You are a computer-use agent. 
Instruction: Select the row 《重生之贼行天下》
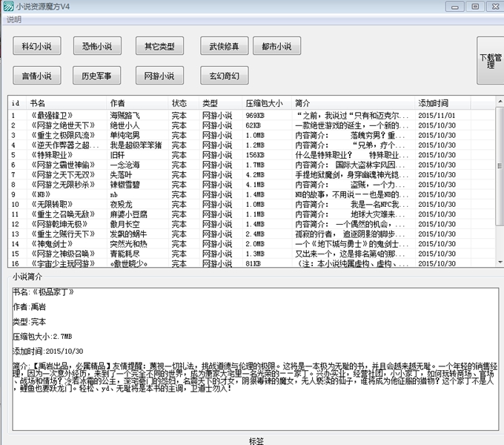pyautogui.click(x=251, y=234)
